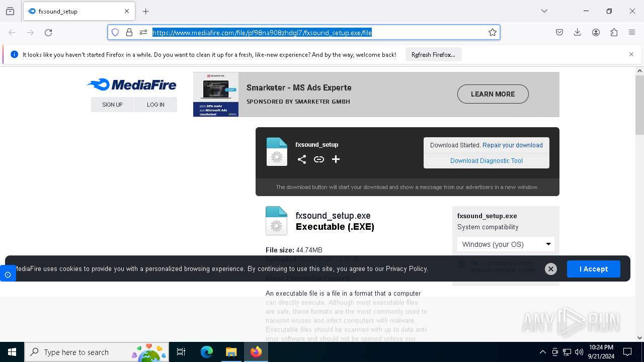Click File size: 44.74MB text
Viewport: 644px width, 362px height.
[x=294, y=250]
